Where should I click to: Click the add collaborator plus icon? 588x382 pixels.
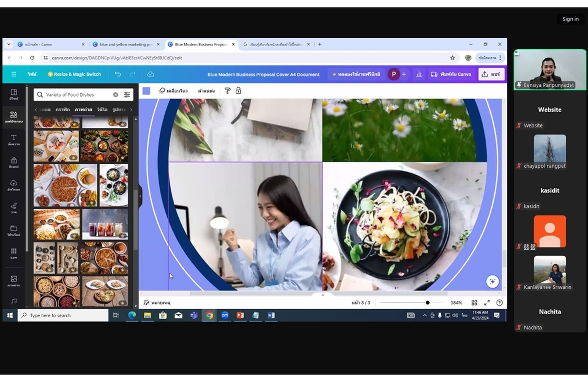404,74
